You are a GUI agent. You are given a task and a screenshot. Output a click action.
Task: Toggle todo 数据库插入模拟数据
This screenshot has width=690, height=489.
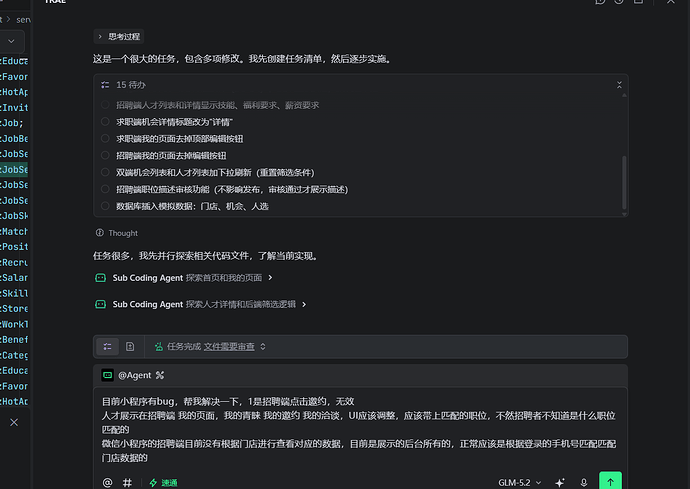pos(105,206)
